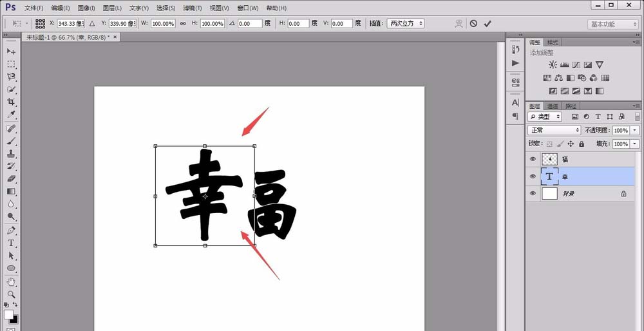This screenshot has width=644, height=331.
Task: Hide the 幸 text layer
Action: (x=533, y=176)
